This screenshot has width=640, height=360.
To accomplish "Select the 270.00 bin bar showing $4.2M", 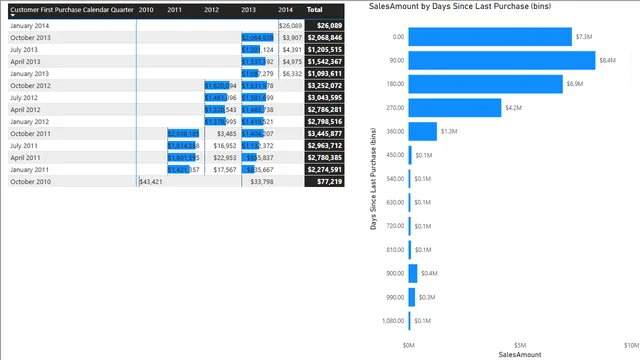I will [x=455, y=108].
